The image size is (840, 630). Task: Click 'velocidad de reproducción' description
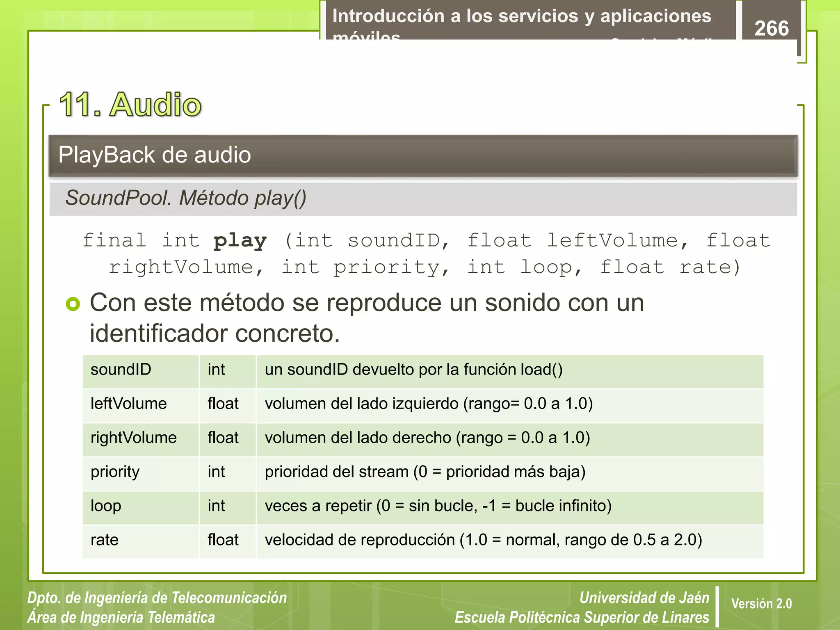[484, 540]
